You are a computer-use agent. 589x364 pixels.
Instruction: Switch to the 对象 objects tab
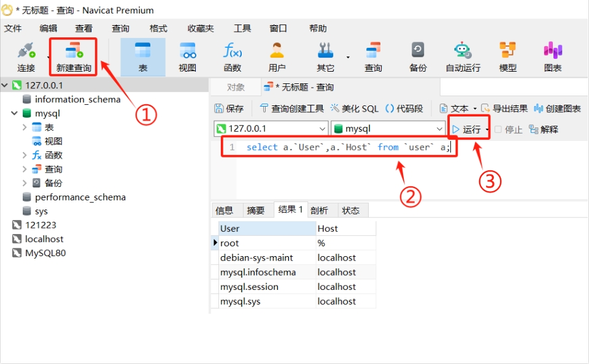[x=236, y=88]
